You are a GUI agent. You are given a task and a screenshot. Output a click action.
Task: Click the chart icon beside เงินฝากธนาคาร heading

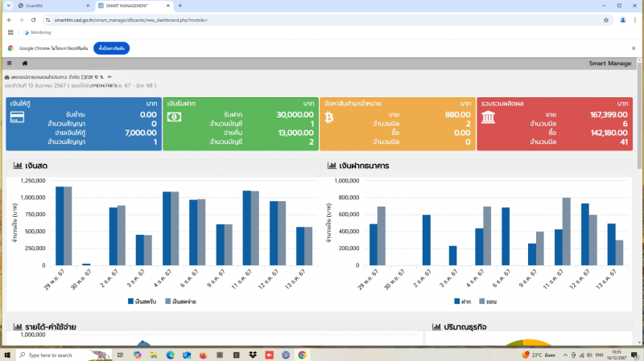pos(332,166)
